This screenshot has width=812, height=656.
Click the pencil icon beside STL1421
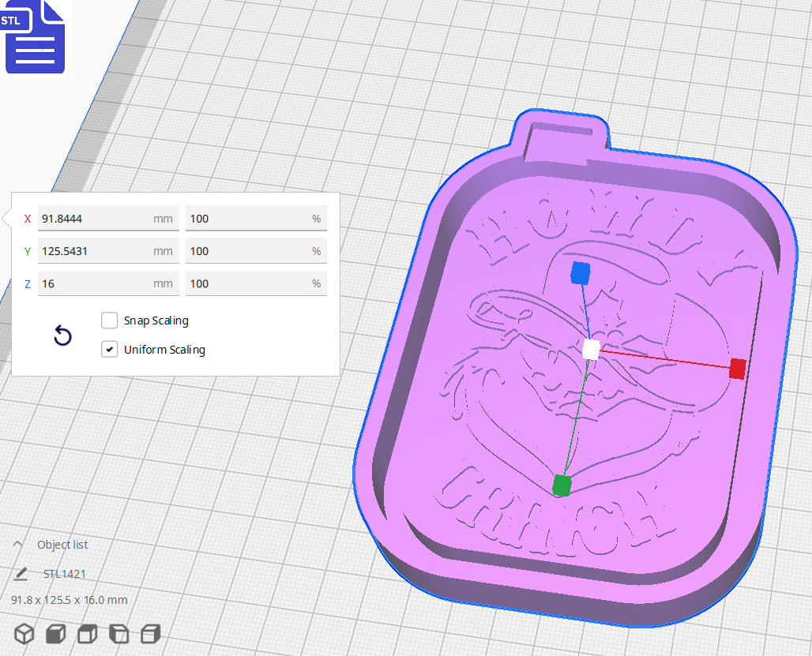23,573
